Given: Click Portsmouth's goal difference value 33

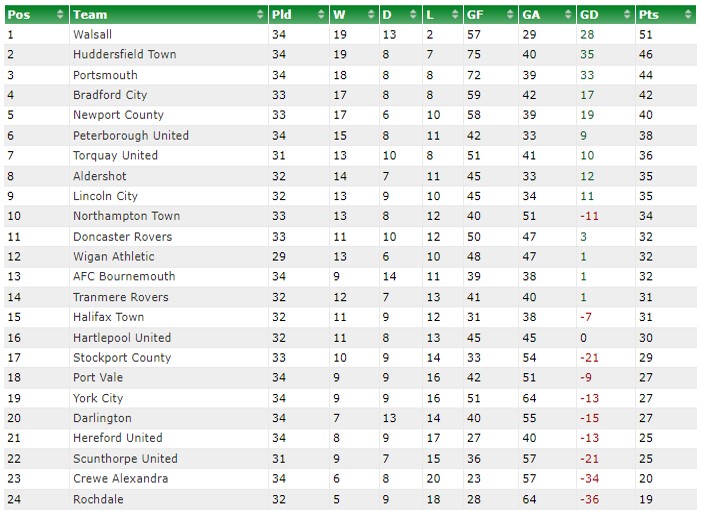Looking at the screenshot, I should pyautogui.click(x=587, y=75).
